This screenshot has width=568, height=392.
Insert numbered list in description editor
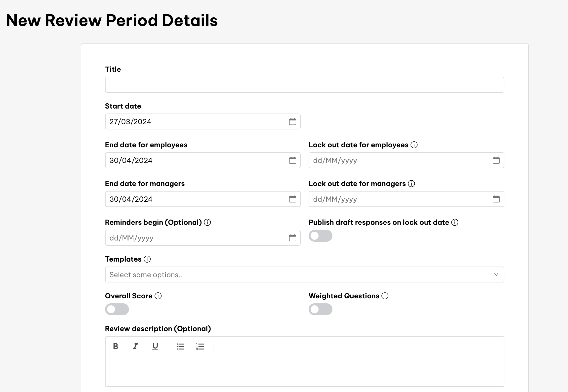coord(200,346)
